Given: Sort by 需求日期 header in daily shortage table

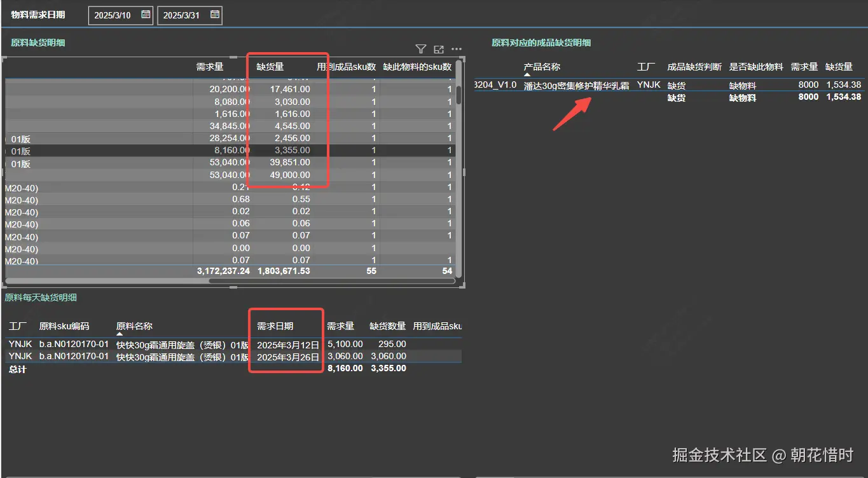Looking at the screenshot, I should [275, 326].
